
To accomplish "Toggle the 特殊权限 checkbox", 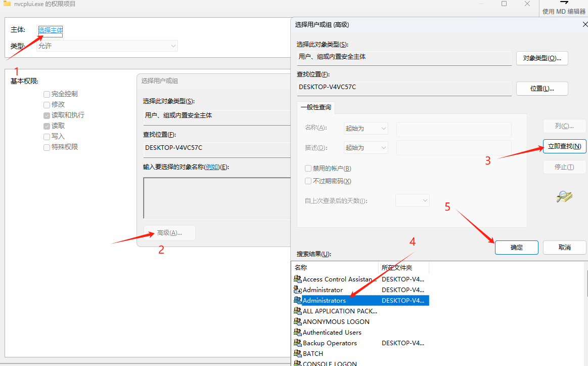I will click(x=47, y=147).
